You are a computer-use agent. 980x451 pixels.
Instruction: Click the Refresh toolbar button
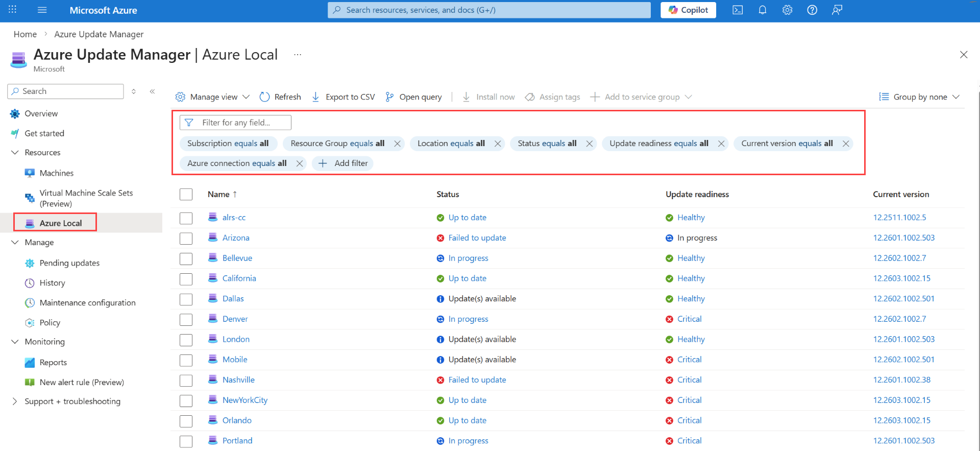click(280, 97)
